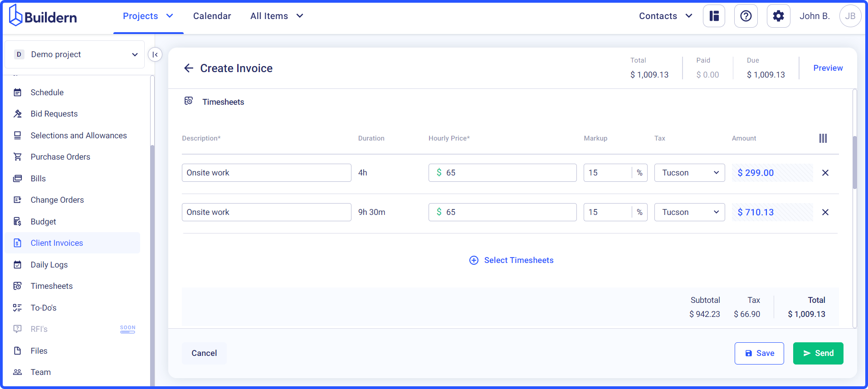Open the Contacts dropdown menu
Image resolution: width=868 pixels, height=389 pixels.
point(665,16)
